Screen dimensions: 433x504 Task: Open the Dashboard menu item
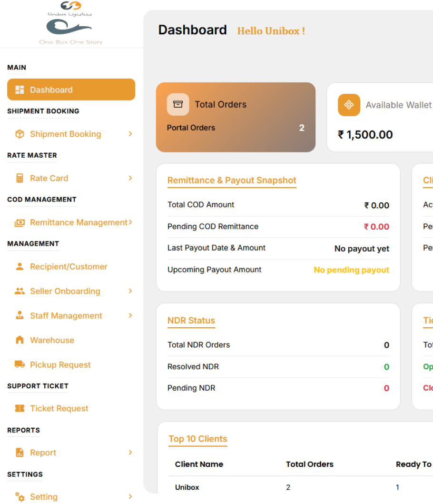(71, 90)
